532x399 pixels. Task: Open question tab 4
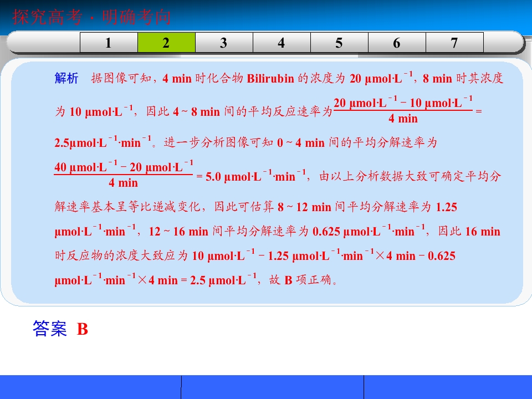(282, 43)
